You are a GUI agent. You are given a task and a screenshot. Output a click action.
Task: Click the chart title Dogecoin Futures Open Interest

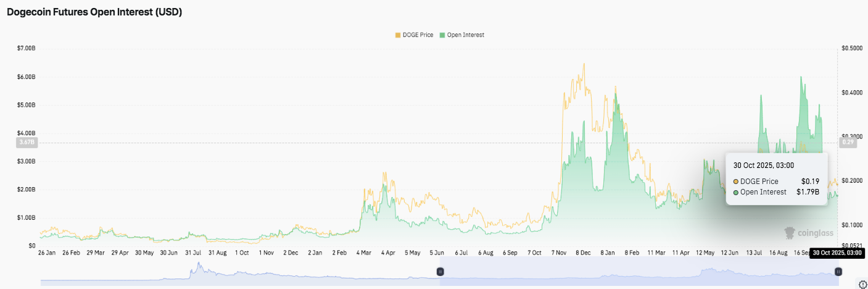pos(94,12)
